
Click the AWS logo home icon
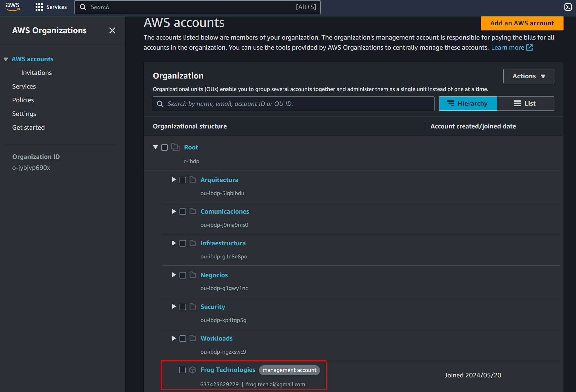pyautogui.click(x=13, y=7)
